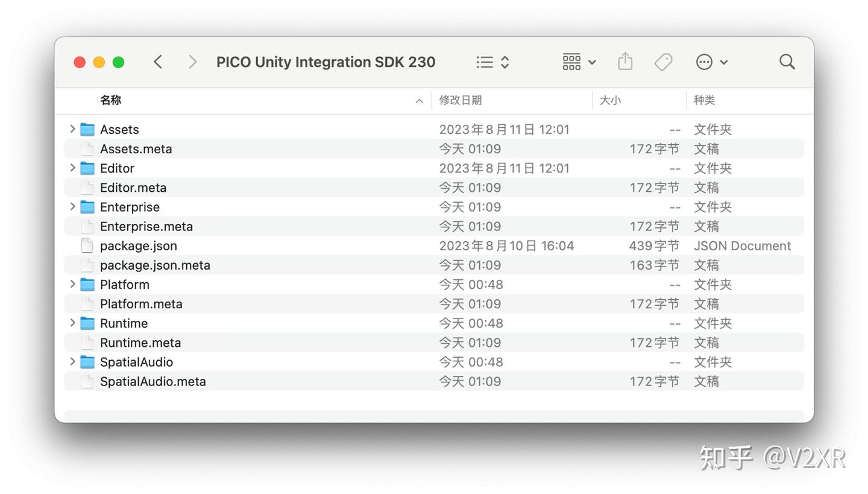Screen dimensions: 868x494
Task: Select the package.json file icon
Action: coord(87,245)
